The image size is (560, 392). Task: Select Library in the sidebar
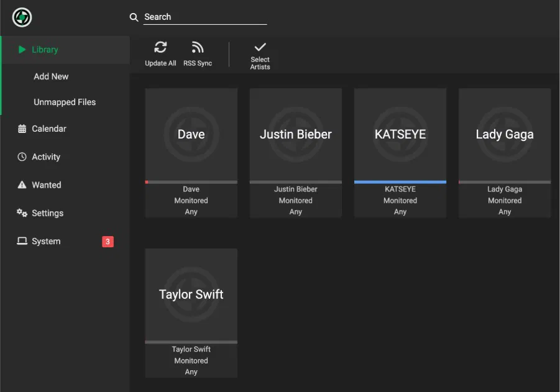point(45,50)
